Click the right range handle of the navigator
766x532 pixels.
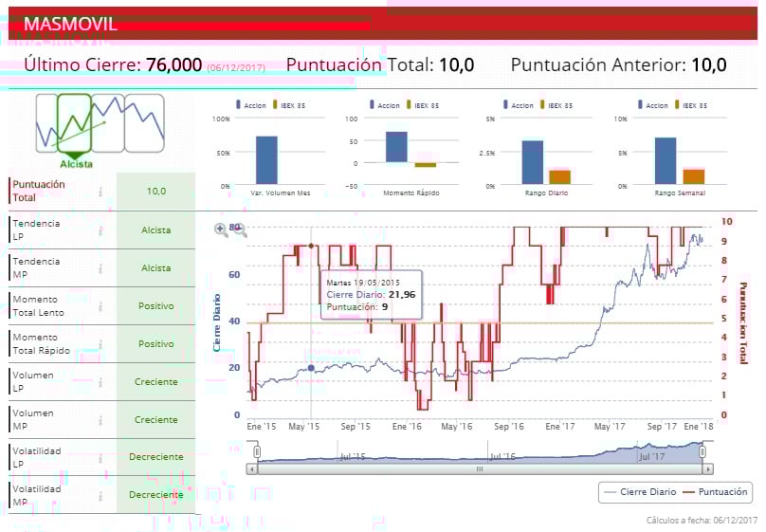702,452
